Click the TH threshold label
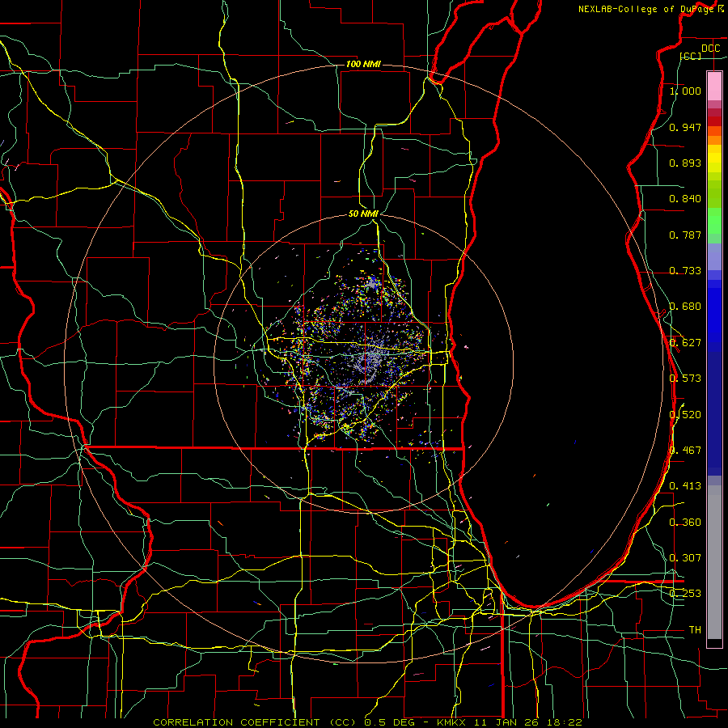 pos(695,630)
